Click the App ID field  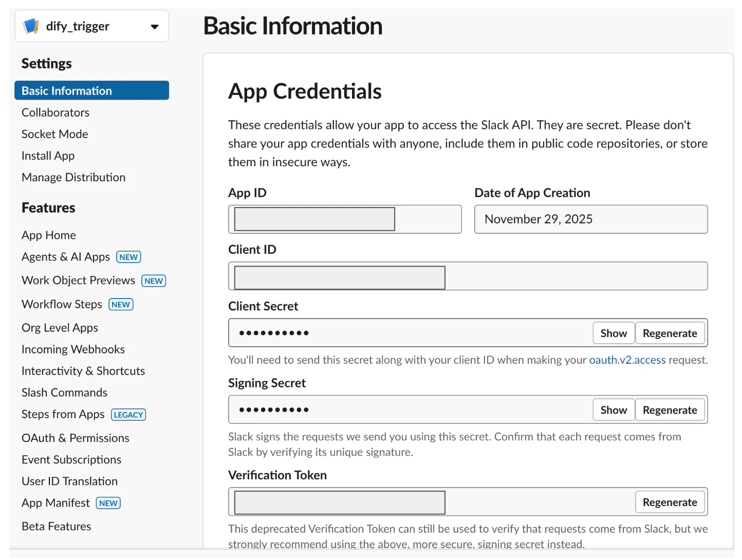point(345,219)
